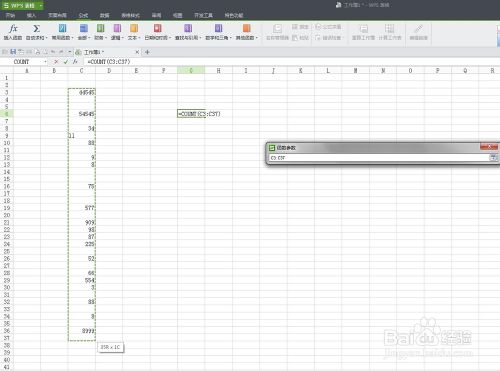Click 重算工作簿 recalculate workbook
The height and width of the screenshot is (371, 500).
pos(363,32)
